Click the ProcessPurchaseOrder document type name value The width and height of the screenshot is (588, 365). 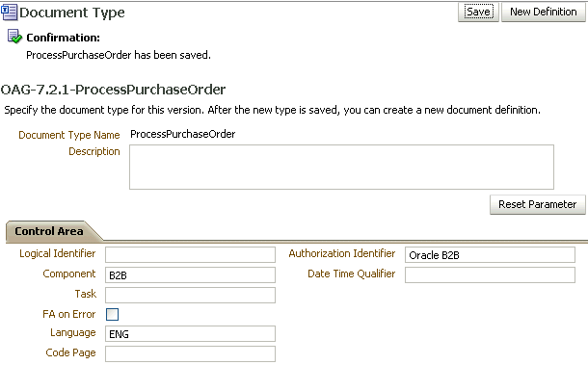[x=182, y=134]
